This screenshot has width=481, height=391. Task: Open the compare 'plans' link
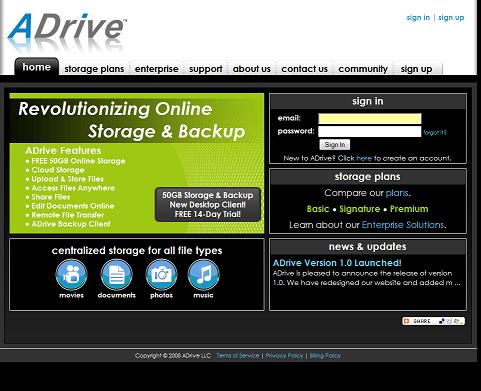point(397,193)
